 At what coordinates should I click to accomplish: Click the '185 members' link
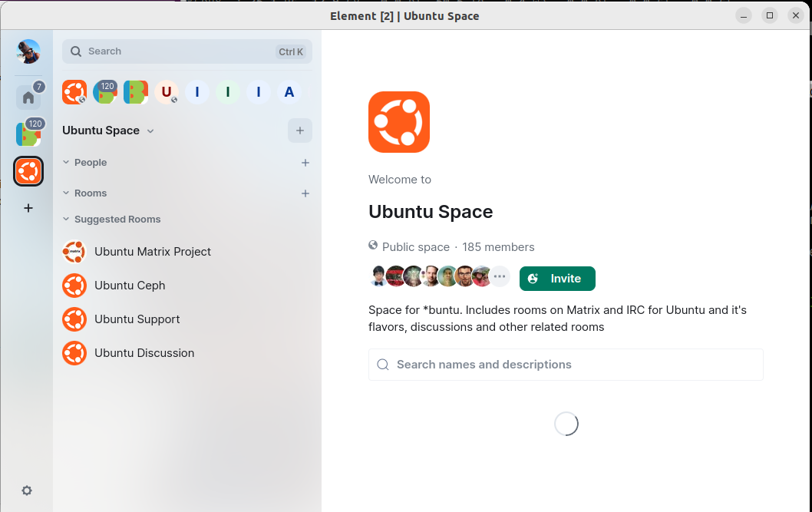coord(498,247)
